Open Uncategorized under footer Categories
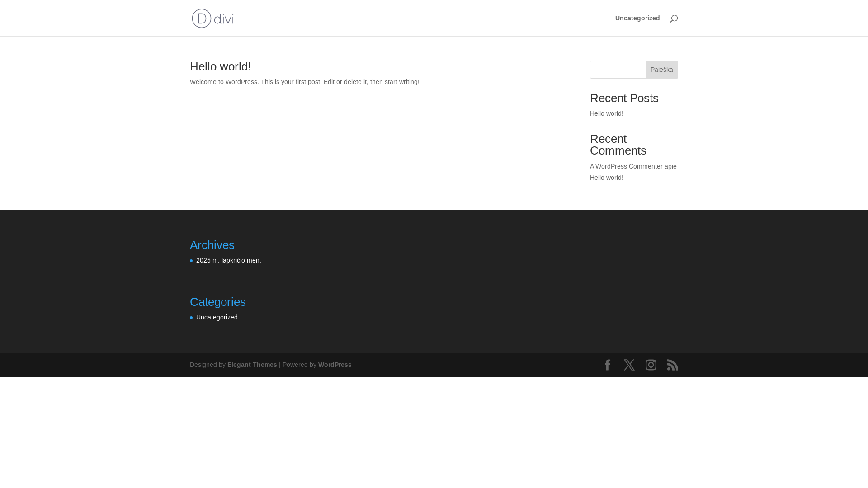The image size is (868, 488). point(217,317)
